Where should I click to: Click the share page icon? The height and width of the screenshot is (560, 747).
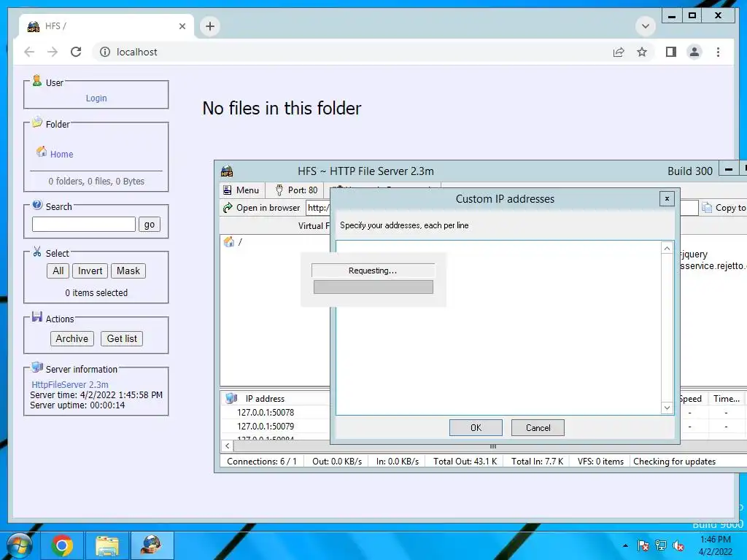[x=619, y=52]
